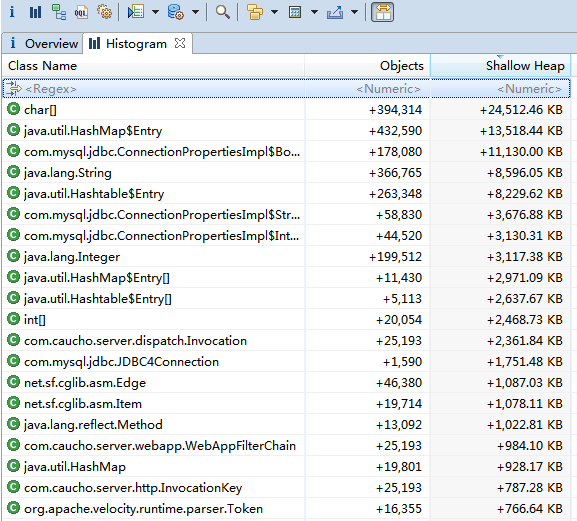Open the heap dump Overview toolbar icon
This screenshot has width=577, height=521.
12,12
